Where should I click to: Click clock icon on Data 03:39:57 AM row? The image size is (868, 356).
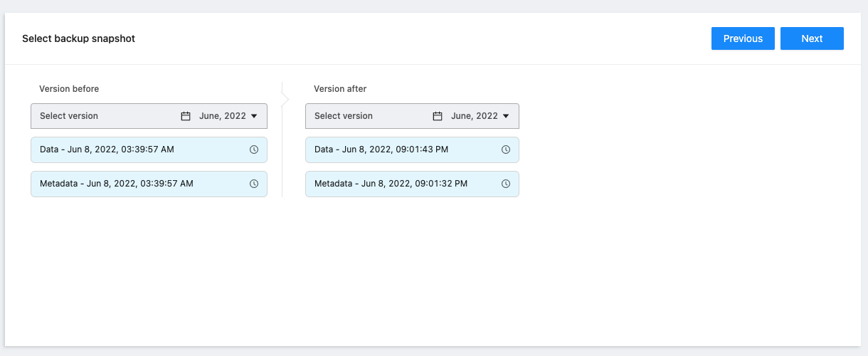254,150
